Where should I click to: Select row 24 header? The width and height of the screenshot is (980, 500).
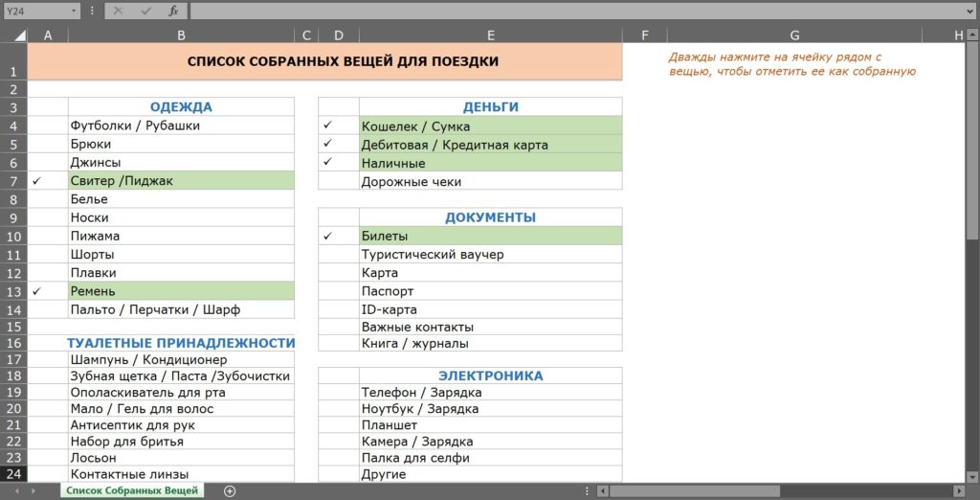point(13,474)
